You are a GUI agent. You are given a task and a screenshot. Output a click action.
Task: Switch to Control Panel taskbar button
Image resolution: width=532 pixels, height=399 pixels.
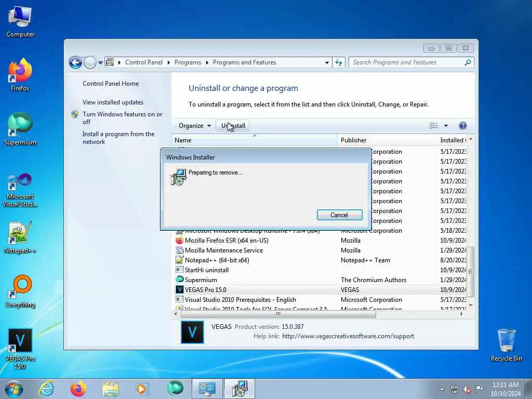click(207, 389)
